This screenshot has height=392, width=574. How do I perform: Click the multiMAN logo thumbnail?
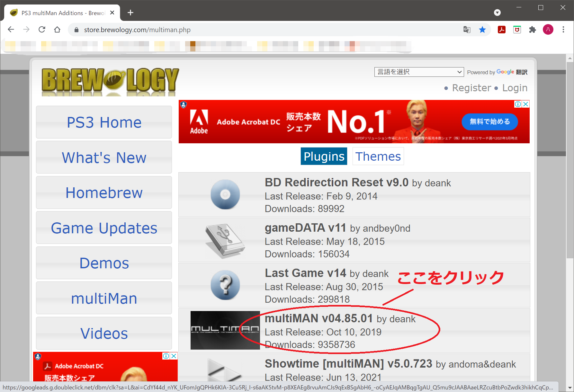click(225, 330)
